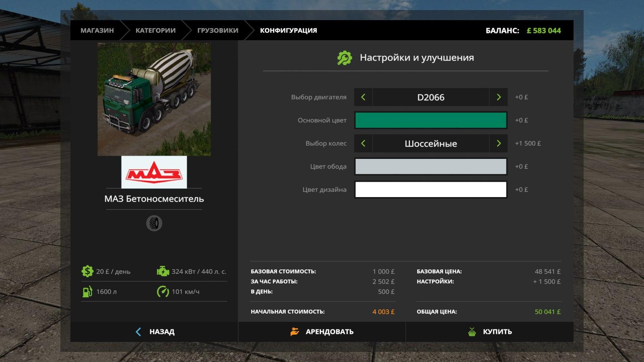
Task: Click the fuel pump capacity icon
Action: coord(87,292)
